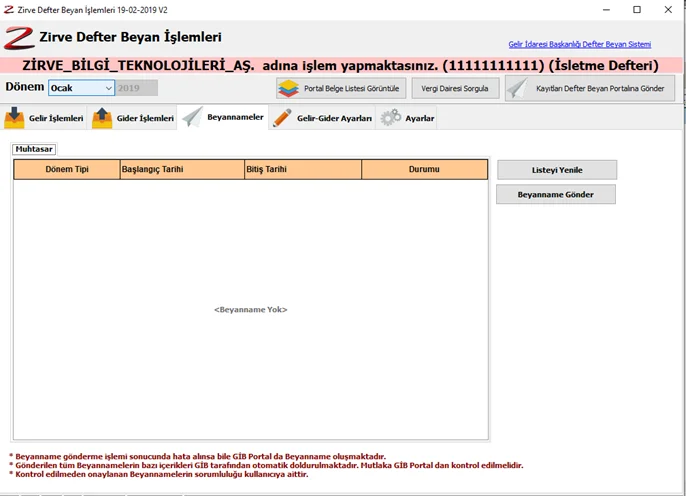Click the Gider İşlemleri upload-tray icon
The height and width of the screenshot is (496, 686).
(102, 118)
